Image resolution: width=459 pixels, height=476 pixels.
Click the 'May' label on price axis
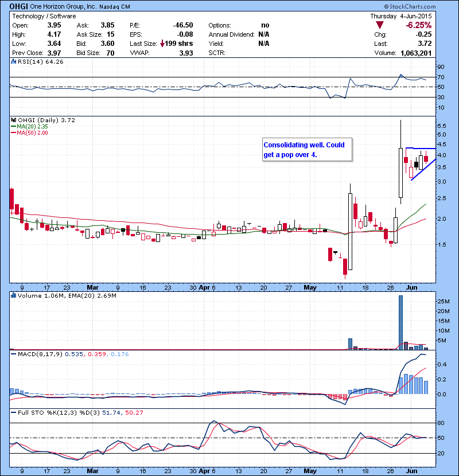tap(310, 287)
